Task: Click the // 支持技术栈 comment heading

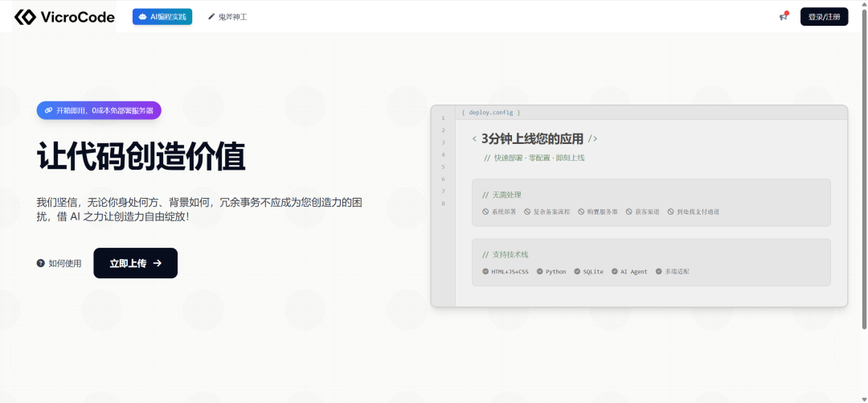Action: coord(505,254)
